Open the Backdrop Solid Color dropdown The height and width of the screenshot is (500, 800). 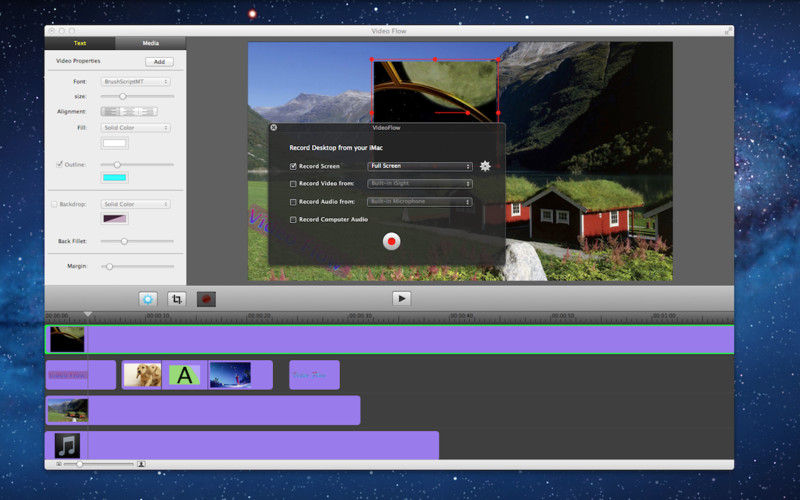(x=135, y=204)
